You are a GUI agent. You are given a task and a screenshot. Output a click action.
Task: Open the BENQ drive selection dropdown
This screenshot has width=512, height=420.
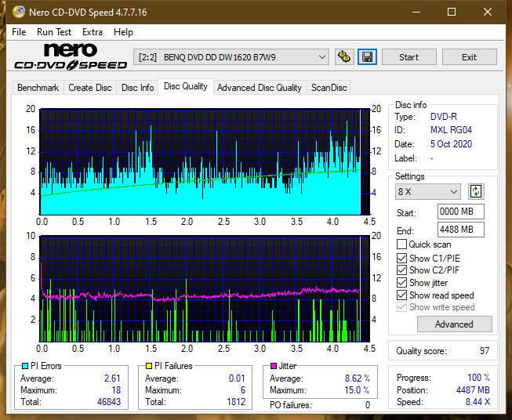point(231,57)
